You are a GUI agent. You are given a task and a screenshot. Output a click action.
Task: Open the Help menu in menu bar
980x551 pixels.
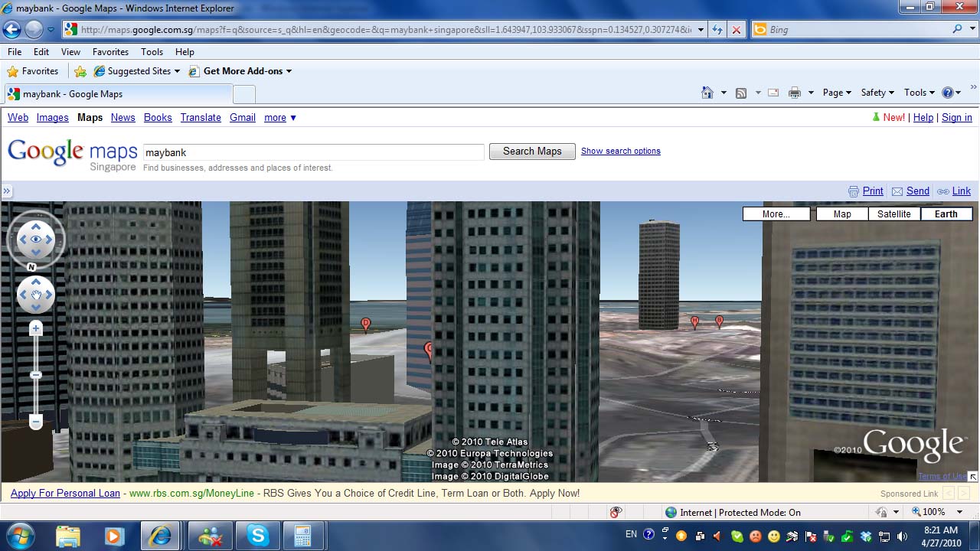(185, 51)
